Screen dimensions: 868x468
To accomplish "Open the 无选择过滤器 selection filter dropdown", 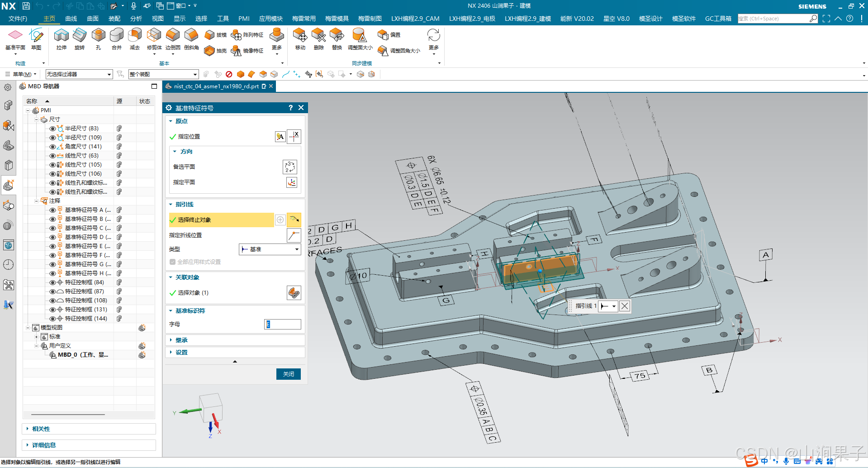I will tap(79, 74).
